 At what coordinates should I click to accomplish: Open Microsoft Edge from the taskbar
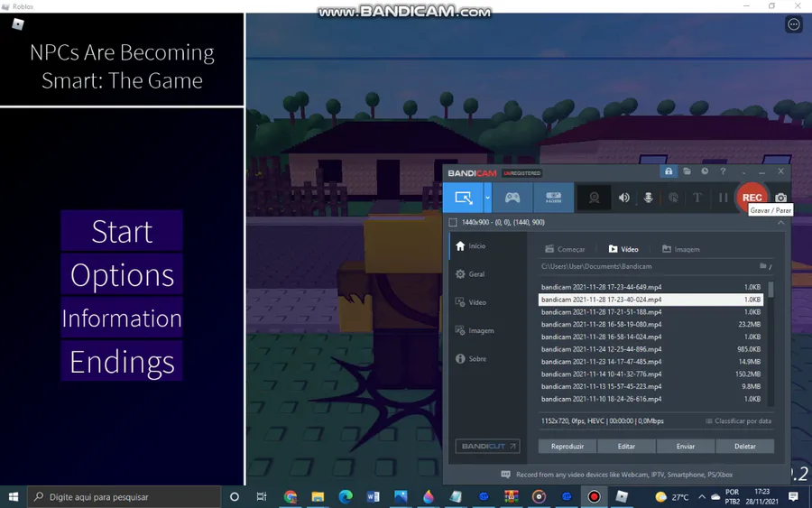click(346, 496)
